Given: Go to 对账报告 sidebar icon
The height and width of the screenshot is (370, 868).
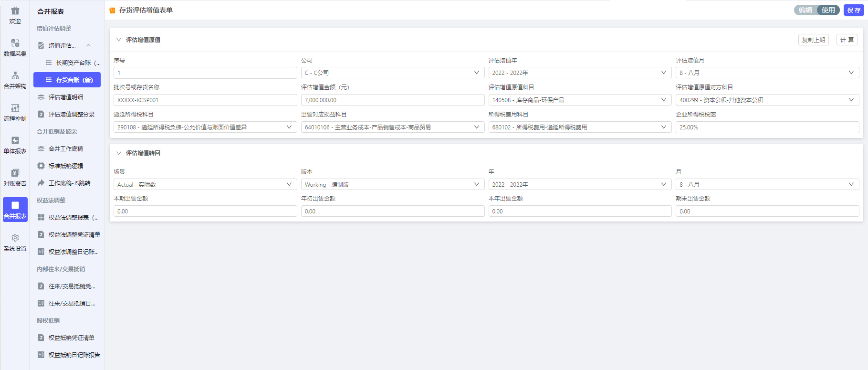Looking at the screenshot, I should (15, 173).
